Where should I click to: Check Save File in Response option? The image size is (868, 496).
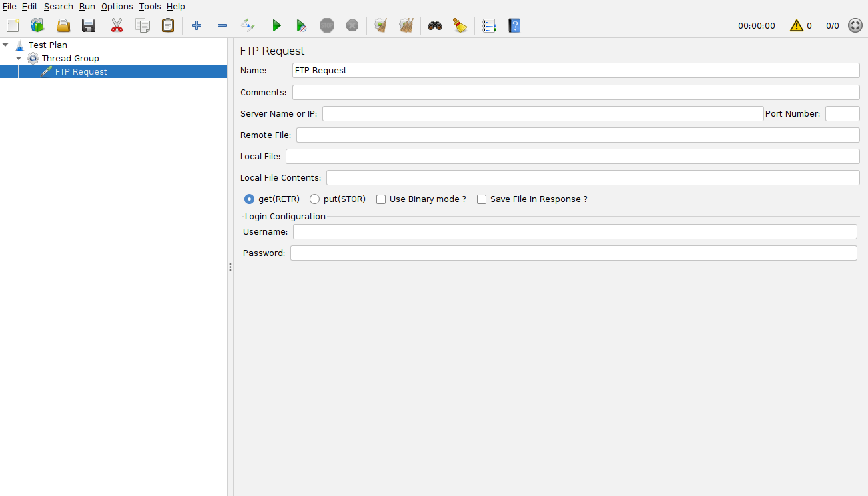point(482,199)
